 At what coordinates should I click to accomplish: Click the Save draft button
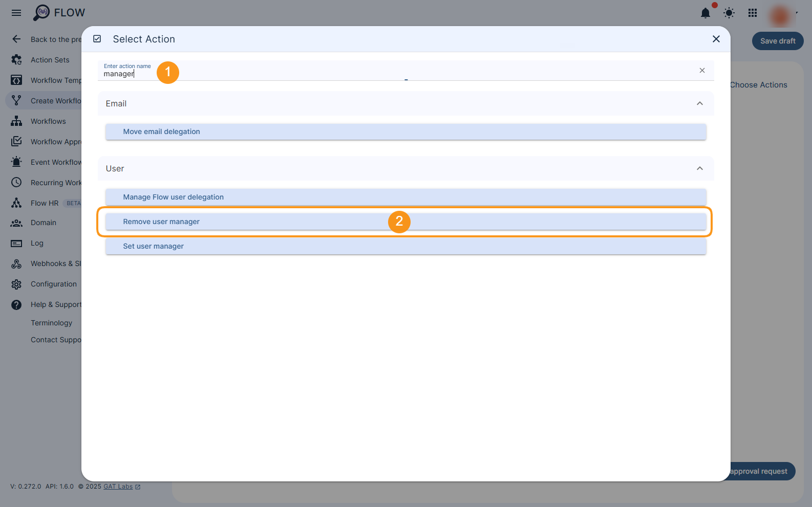[x=778, y=41]
